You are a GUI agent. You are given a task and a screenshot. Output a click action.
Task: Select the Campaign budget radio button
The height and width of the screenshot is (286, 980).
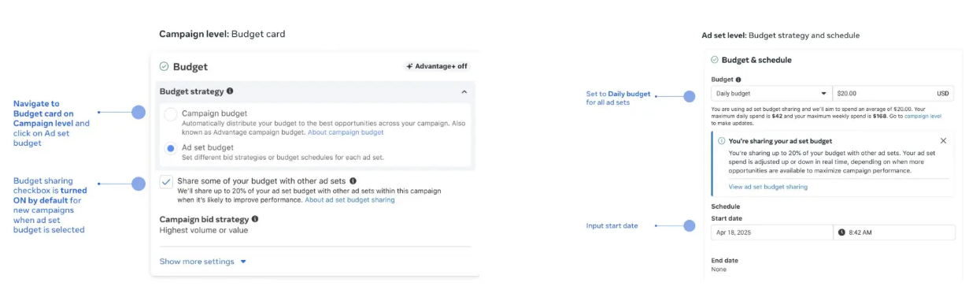pyautogui.click(x=170, y=114)
